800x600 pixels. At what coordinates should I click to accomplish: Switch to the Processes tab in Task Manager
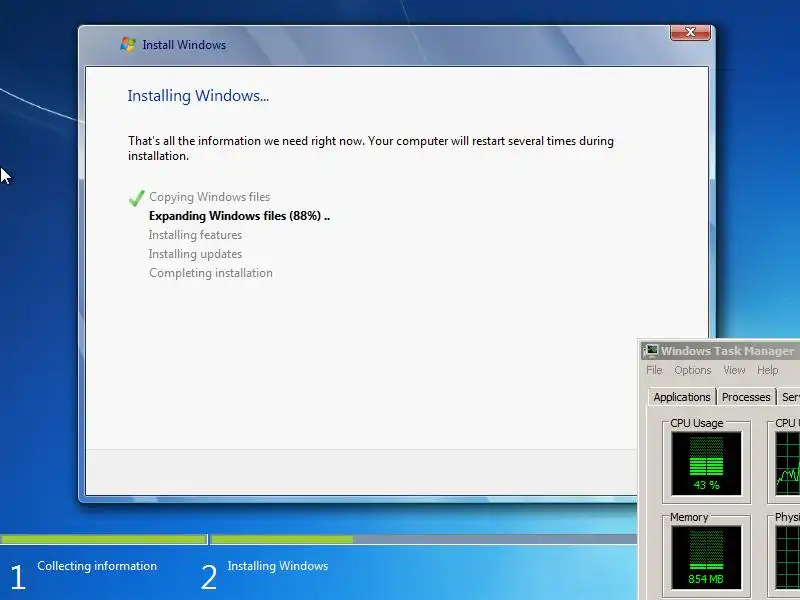tap(746, 397)
